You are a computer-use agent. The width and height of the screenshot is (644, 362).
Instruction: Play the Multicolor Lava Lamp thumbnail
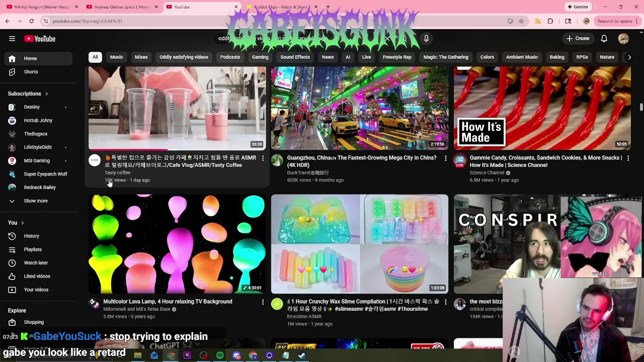(x=177, y=244)
